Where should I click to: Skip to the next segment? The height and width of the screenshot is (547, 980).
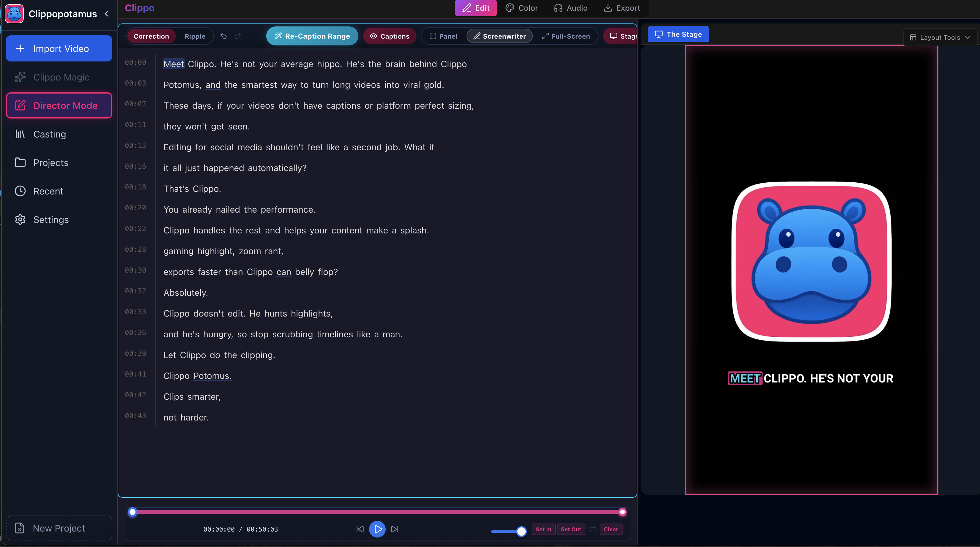point(395,529)
